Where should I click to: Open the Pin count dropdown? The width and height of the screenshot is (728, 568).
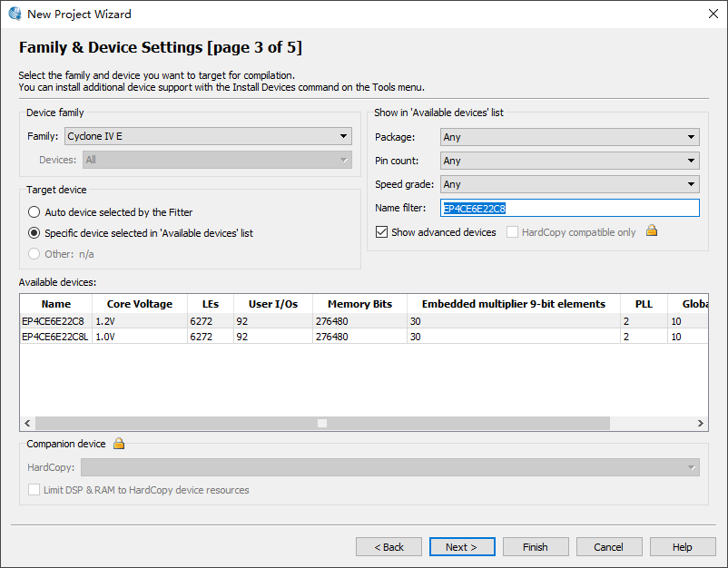point(570,161)
